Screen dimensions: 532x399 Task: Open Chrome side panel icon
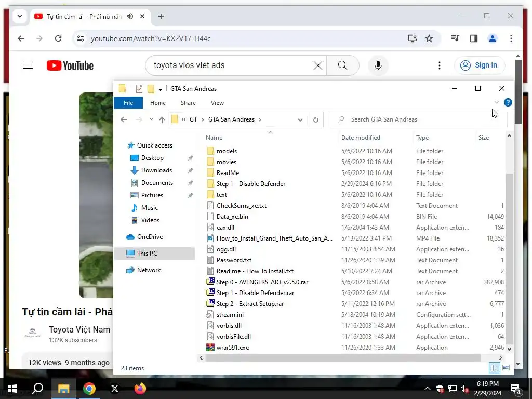(474, 38)
